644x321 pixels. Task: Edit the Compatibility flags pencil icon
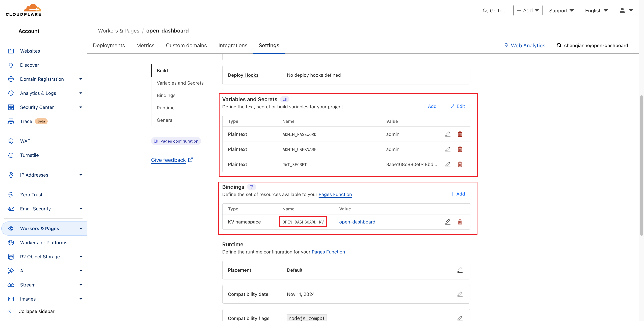(460, 318)
